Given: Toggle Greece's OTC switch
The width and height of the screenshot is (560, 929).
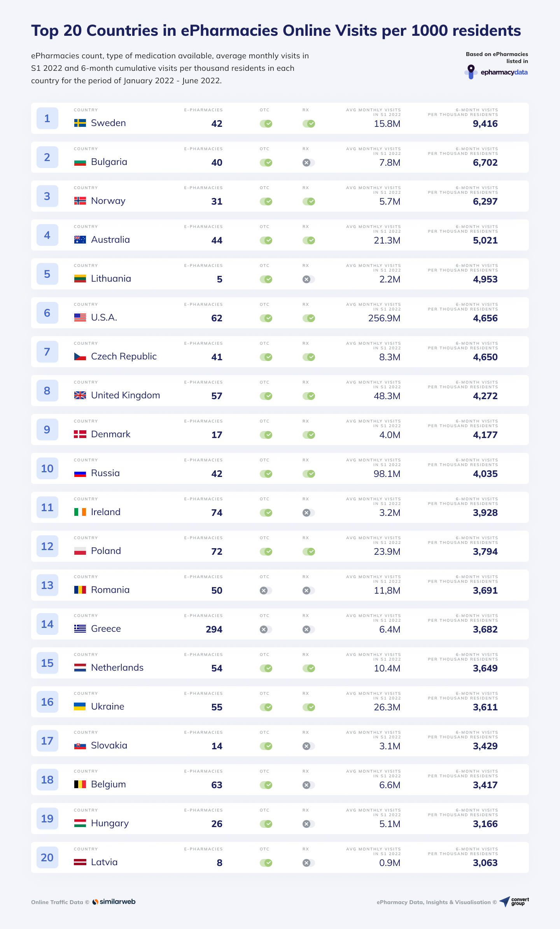Looking at the screenshot, I should 266,629.
